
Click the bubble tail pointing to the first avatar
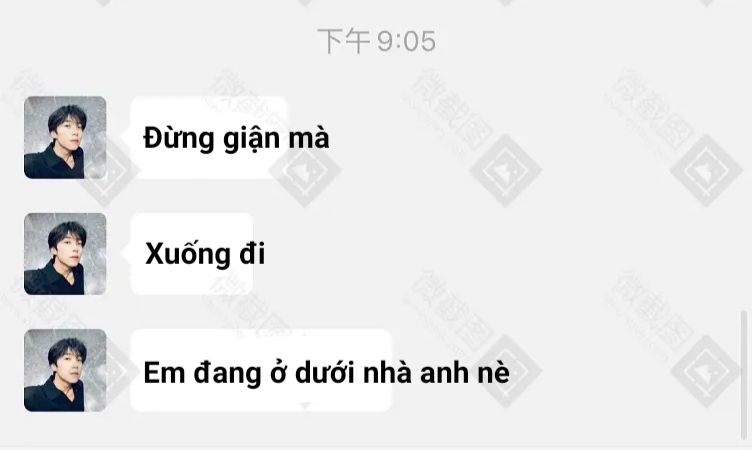tap(126, 138)
